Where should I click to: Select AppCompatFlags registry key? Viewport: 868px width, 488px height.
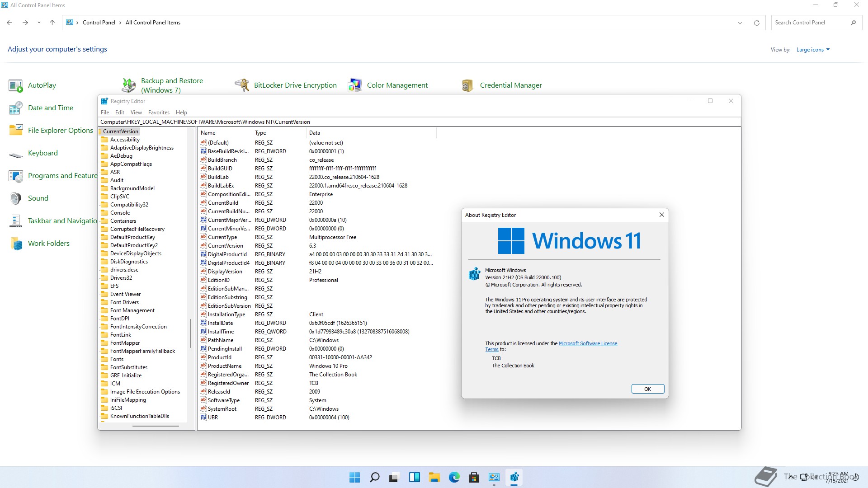131,164
